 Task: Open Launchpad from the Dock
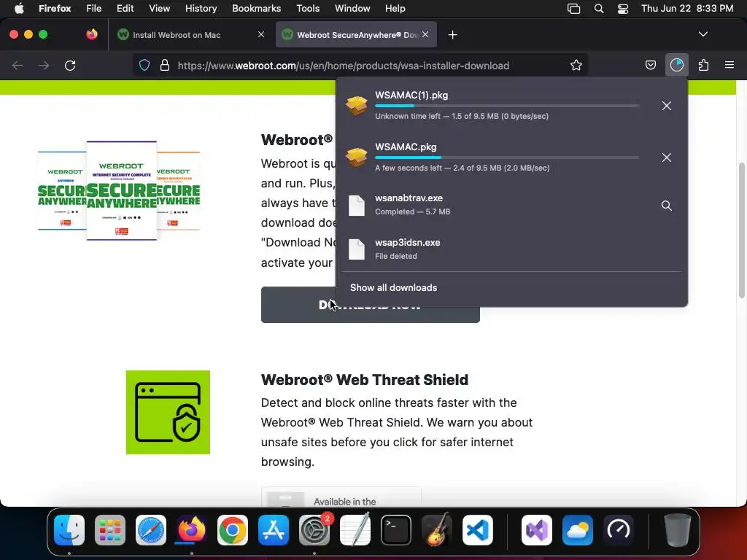click(110, 530)
